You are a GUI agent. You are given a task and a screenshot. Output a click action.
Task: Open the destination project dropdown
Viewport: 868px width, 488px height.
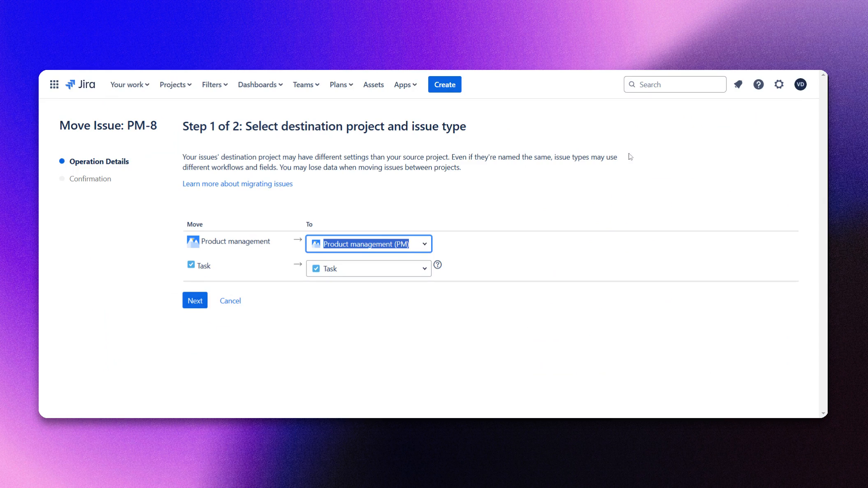(x=425, y=244)
